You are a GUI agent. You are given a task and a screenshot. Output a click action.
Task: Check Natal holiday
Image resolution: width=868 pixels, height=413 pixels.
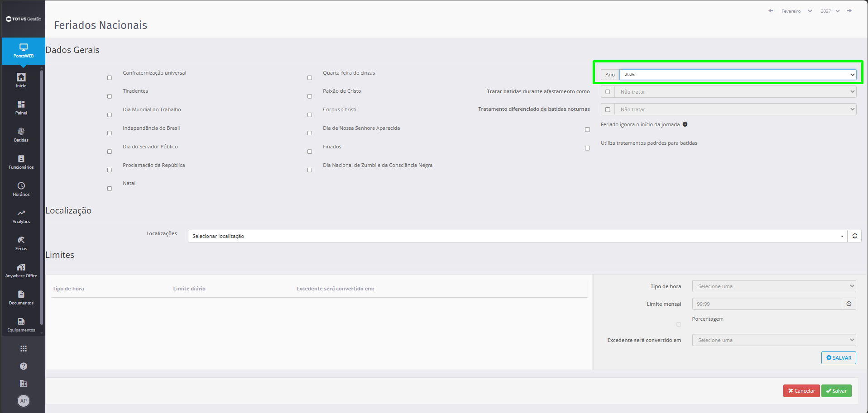(110, 189)
